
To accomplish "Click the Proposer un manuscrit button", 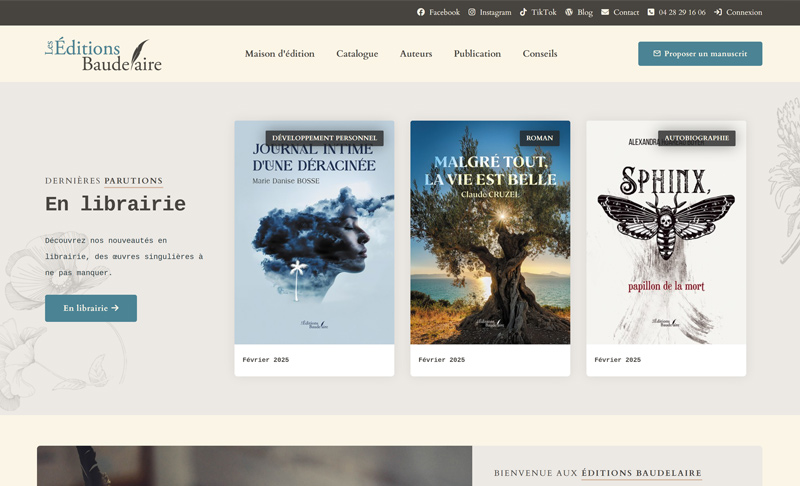I will click(700, 54).
